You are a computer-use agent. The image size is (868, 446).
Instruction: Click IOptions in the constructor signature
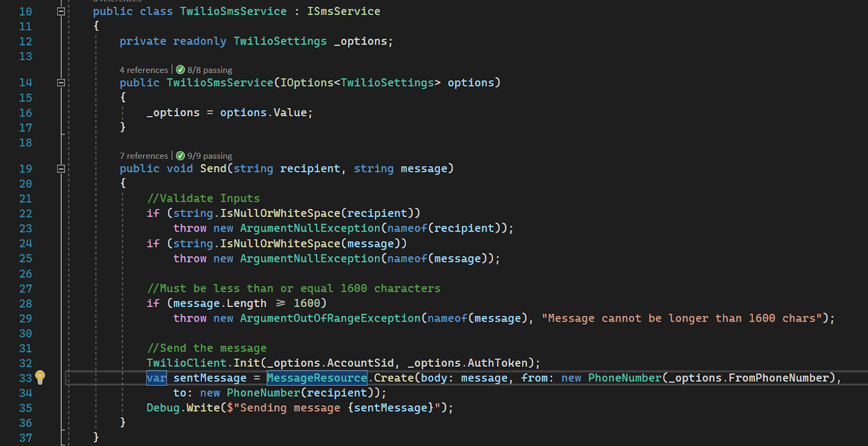coord(307,82)
